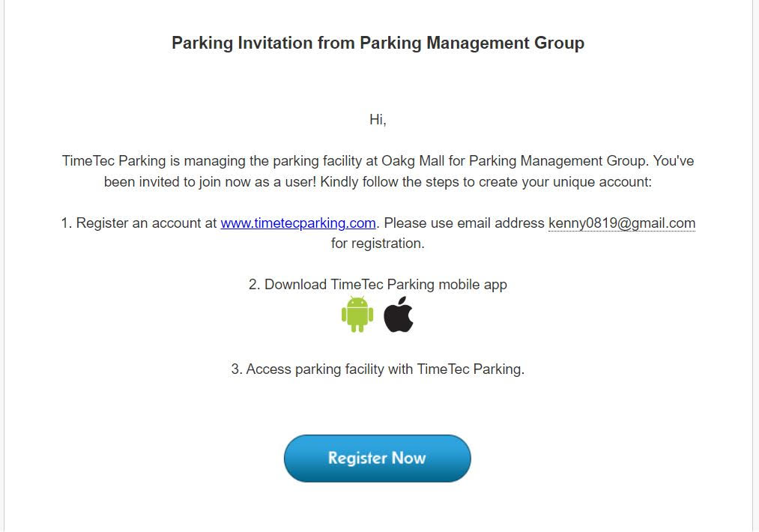Click 'Please use email address' text
The image size is (759, 532).
point(465,223)
